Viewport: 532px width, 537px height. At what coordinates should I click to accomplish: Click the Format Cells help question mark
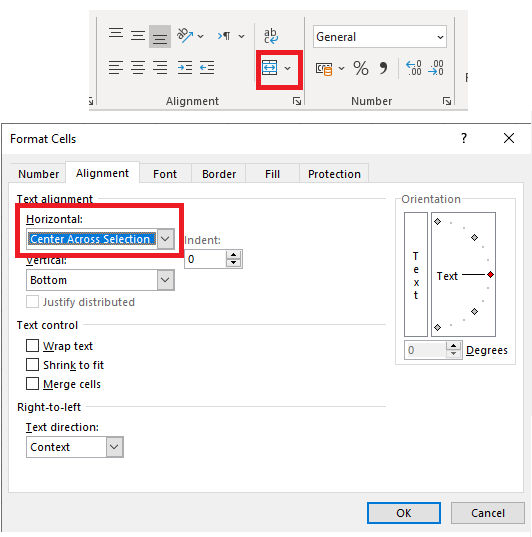point(464,138)
